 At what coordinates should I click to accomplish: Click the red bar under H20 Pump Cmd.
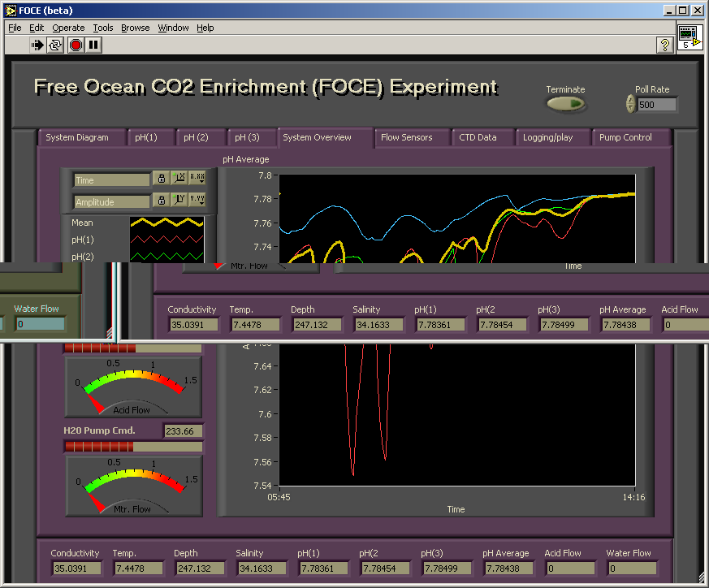point(133,447)
